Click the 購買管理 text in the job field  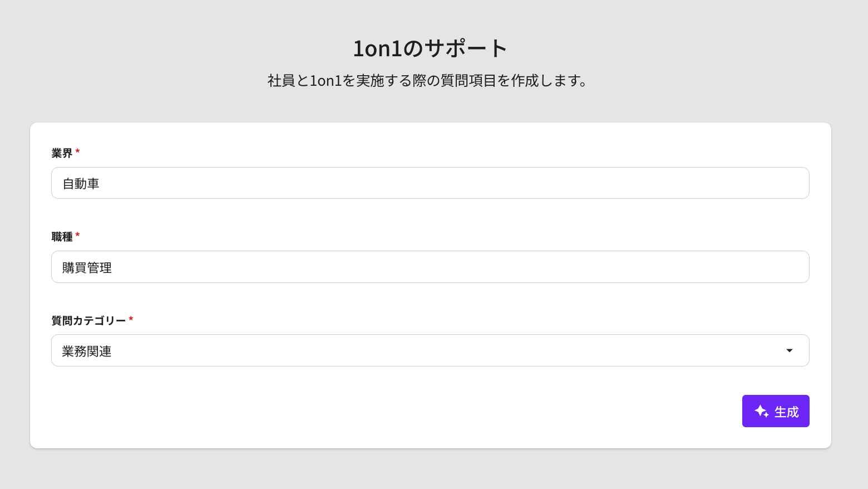[87, 268]
